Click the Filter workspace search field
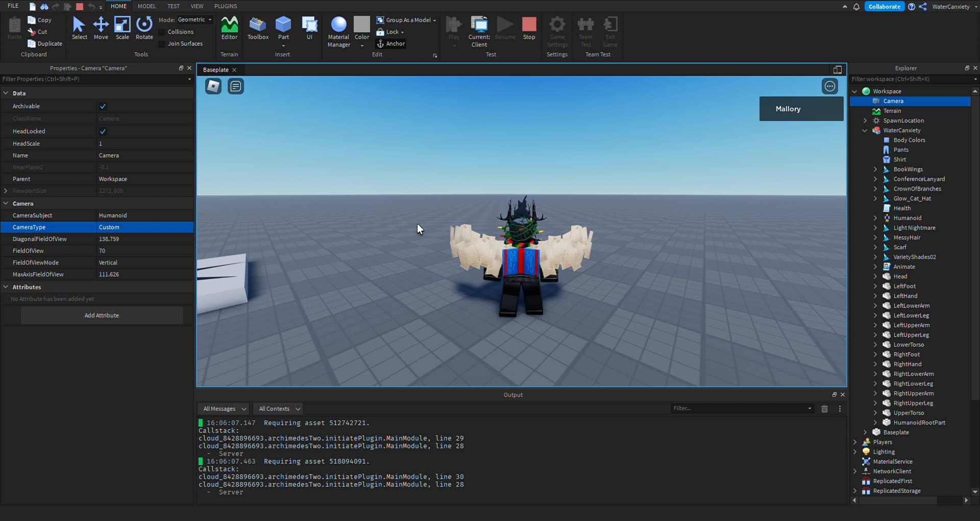 click(x=909, y=79)
